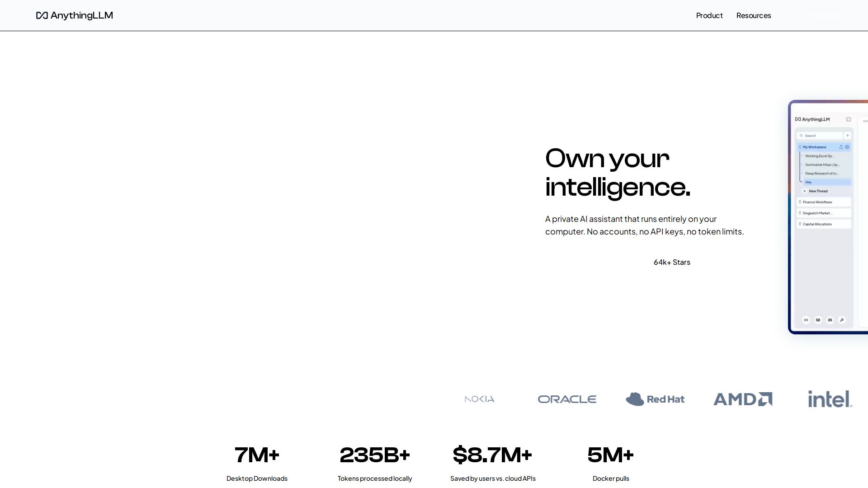
Task: Open the Product menu
Action: coord(709,15)
